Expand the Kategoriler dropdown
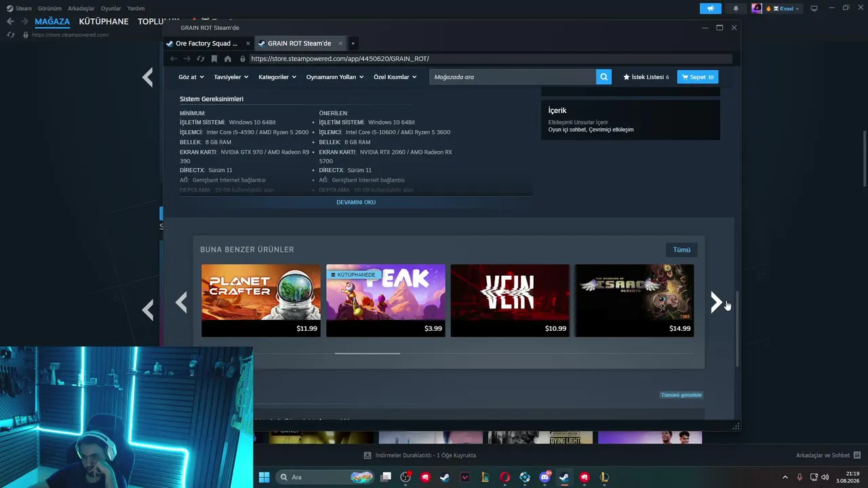The image size is (868, 488). (277, 77)
